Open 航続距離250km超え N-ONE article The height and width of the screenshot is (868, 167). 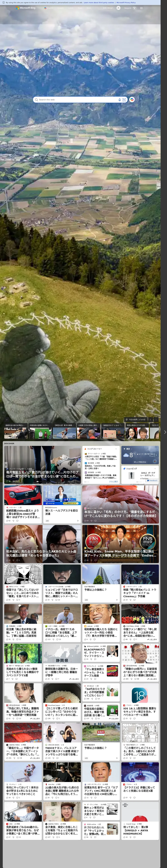[23, 514]
